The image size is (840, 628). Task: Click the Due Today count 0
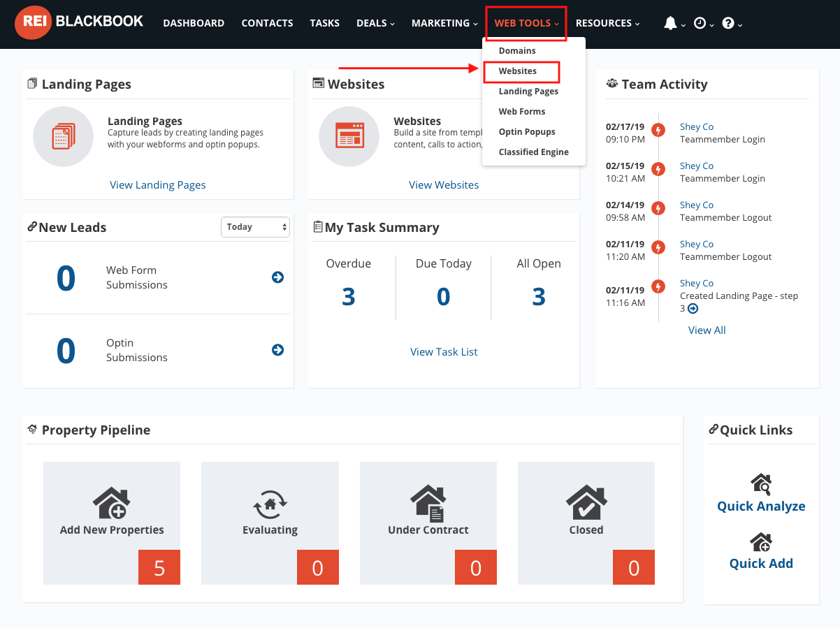pyautogui.click(x=444, y=297)
